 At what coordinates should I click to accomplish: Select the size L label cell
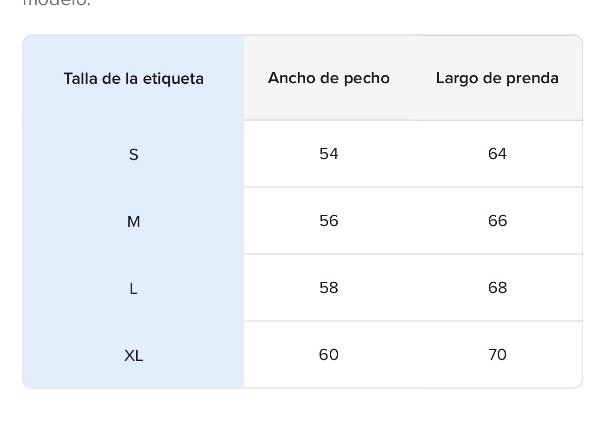point(133,288)
